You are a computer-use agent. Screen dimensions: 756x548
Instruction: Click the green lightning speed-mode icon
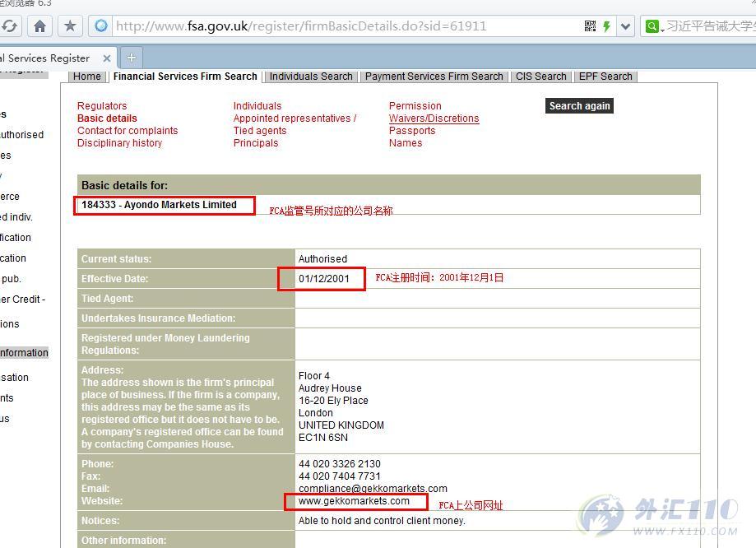[606, 26]
